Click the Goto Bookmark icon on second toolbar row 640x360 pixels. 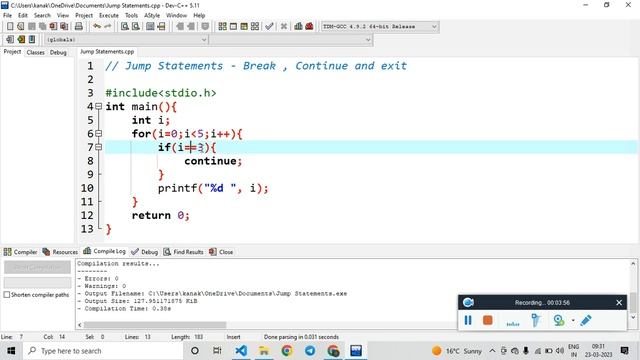click(32, 40)
